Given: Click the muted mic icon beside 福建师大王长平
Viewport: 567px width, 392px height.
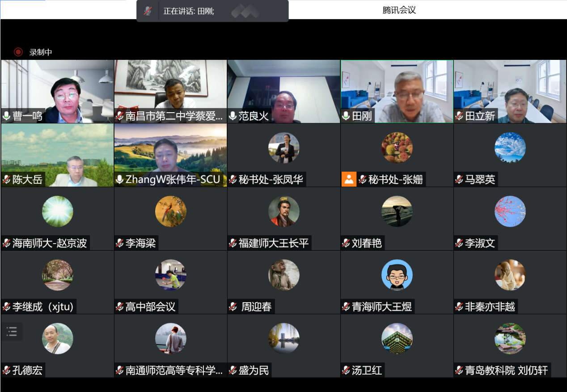Looking at the screenshot, I should pyautogui.click(x=233, y=243).
